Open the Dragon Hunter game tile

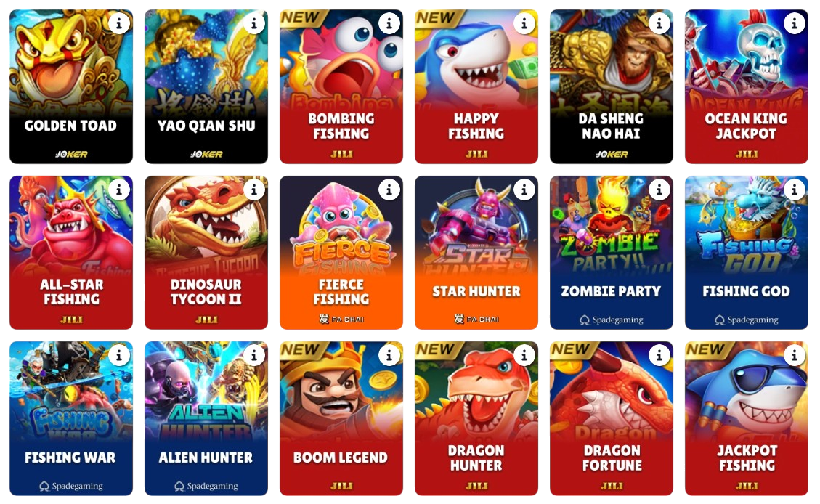click(x=476, y=418)
